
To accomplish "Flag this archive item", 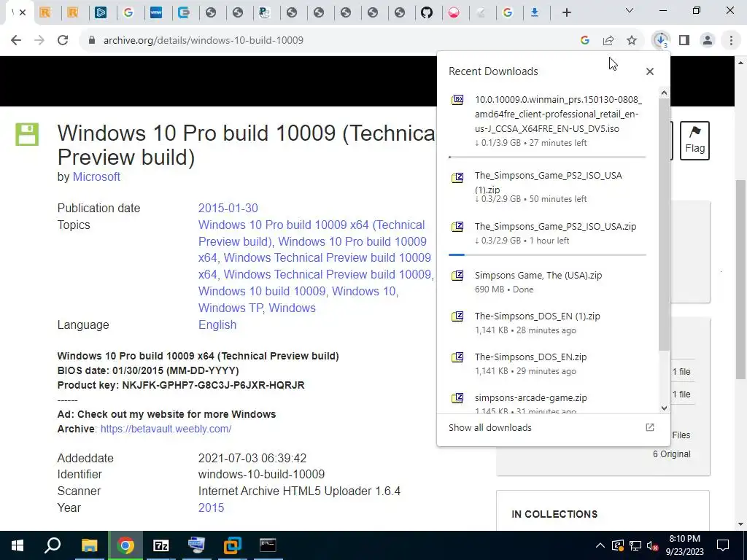I will (694, 141).
